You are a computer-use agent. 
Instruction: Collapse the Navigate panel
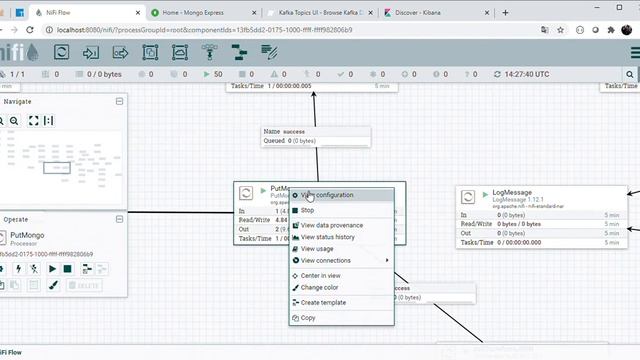point(119,101)
